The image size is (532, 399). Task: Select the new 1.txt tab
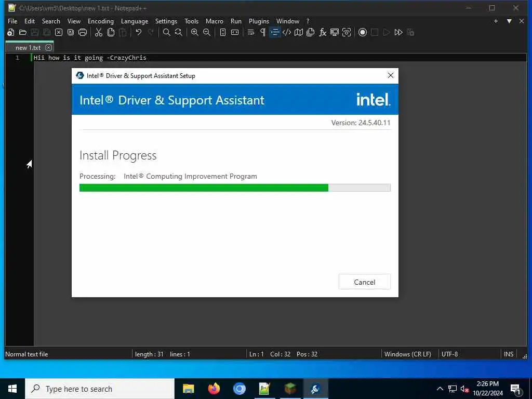point(28,47)
